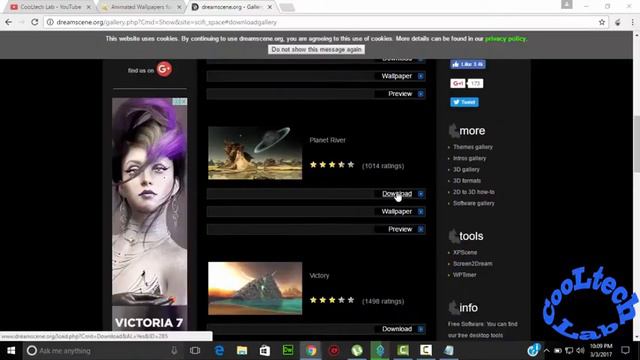Open the WPTimer tool link
Image resolution: width=640 pixels, height=360 pixels.
click(464, 275)
